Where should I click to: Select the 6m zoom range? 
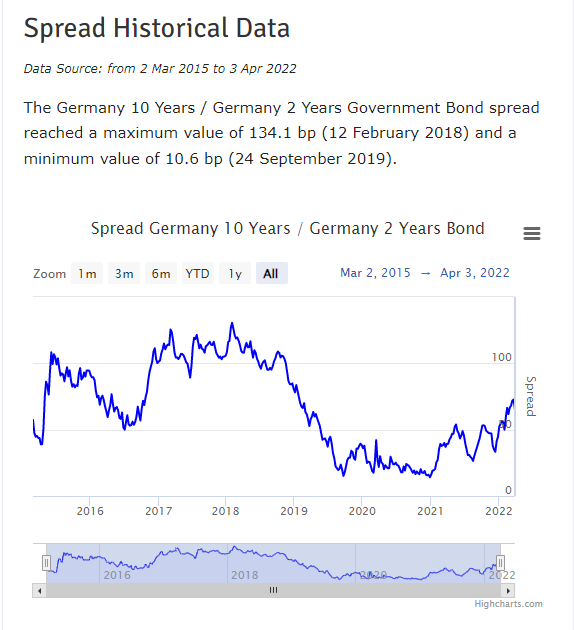click(x=161, y=274)
